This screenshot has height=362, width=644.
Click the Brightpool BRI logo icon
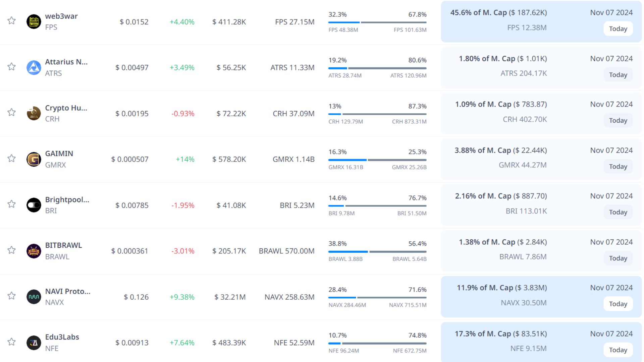click(34, 205)
